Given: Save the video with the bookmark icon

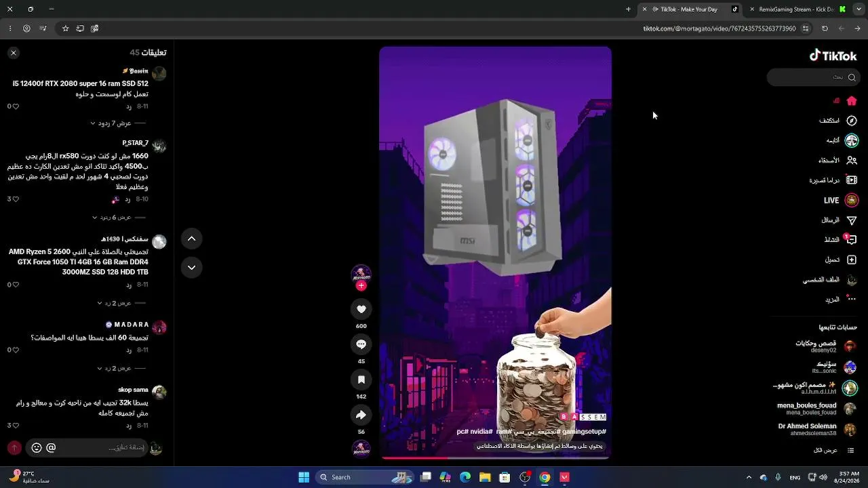Looking at the screenshot, I should (x=361, y=380).
